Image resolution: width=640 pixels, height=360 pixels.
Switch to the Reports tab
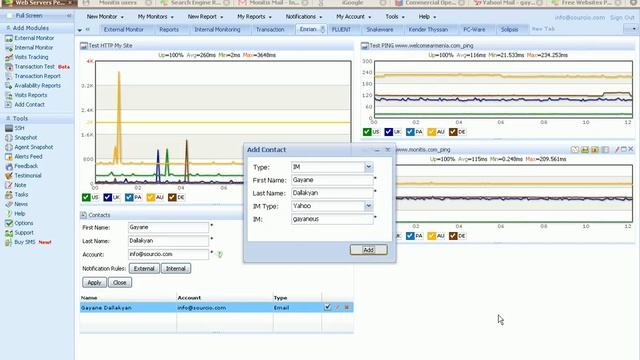pos(169,29)
